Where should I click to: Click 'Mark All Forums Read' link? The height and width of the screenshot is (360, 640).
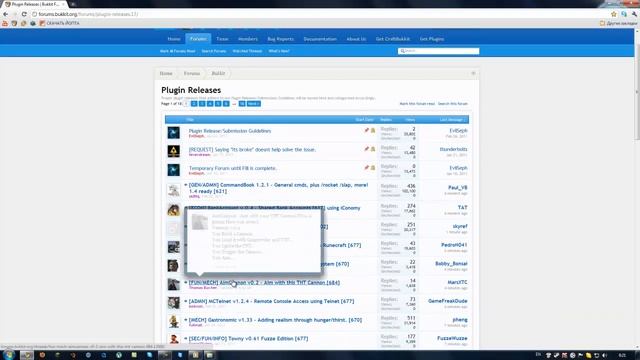pyautogui.click(x=178, y=51)
